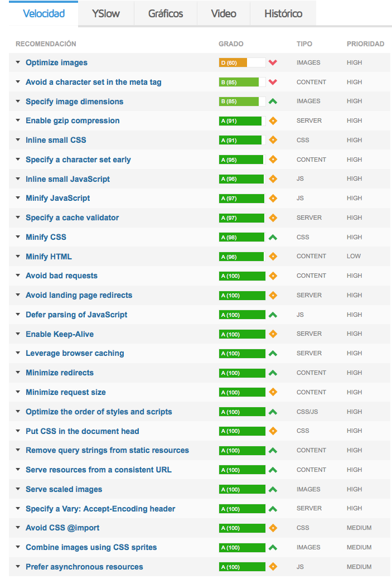Click green up arrow for Leverage browser caching
The image size is (392, 579).
point(273,354)
